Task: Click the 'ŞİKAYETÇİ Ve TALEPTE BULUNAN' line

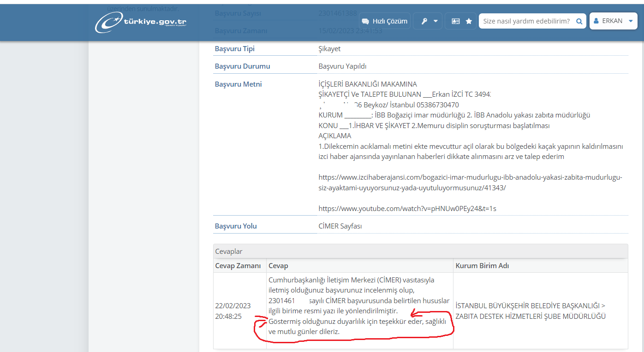Action: (405, 94)
